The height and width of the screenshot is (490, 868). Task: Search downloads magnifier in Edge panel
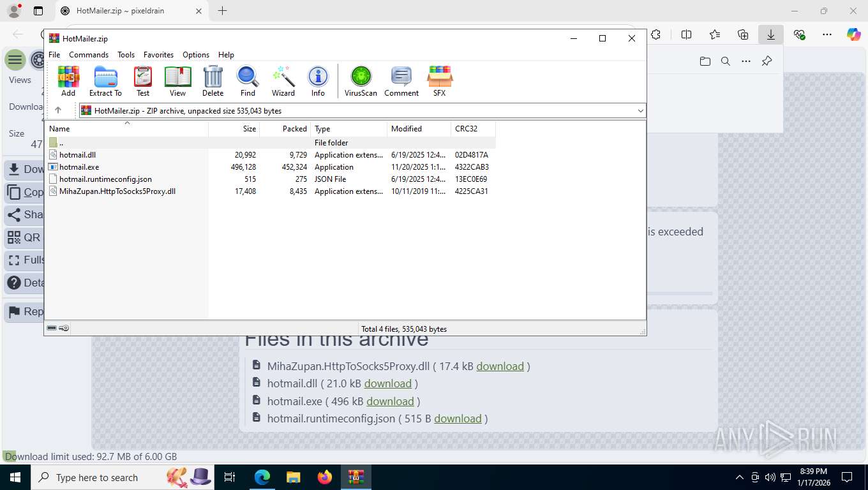click(726, 61)
